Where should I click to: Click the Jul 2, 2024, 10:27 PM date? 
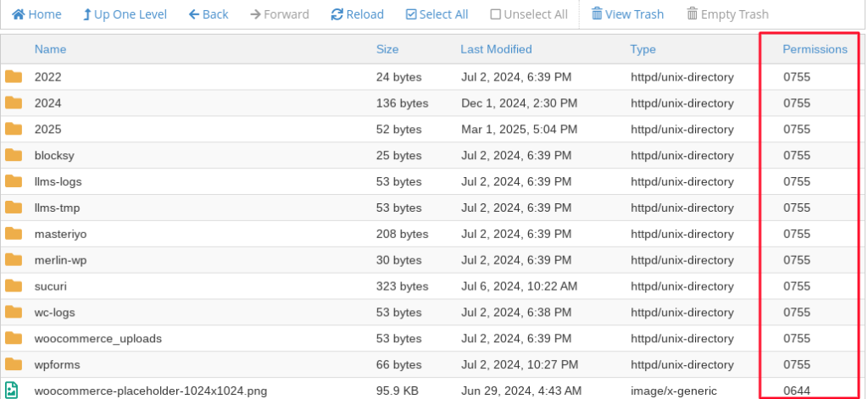click(520, 364)
